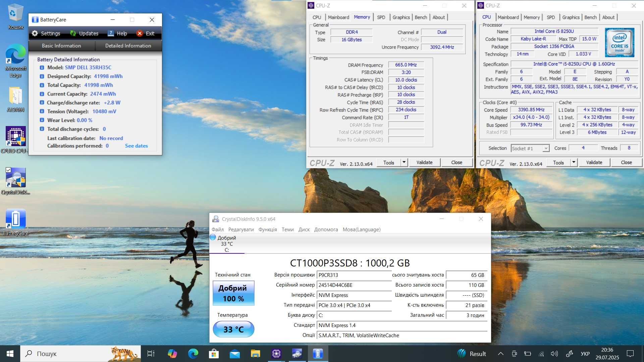Open Диск menu in CrystalDiskInfo
The image size is (644, 362).
(x=304, y=229)
